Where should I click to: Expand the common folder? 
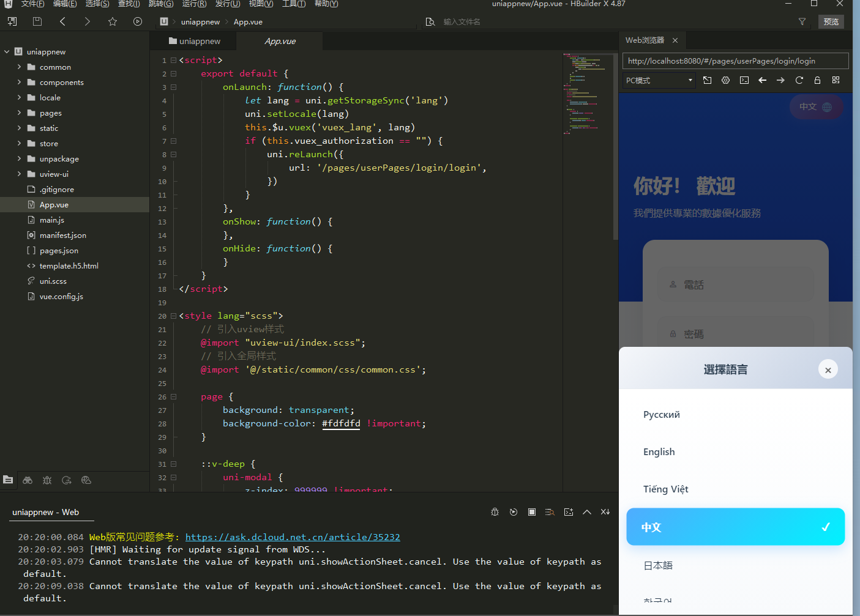(x=19, y=67)
